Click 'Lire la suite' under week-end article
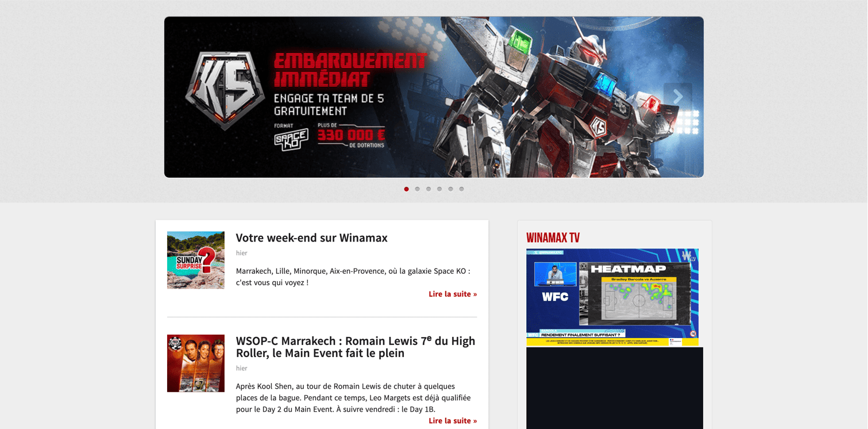 453,294
